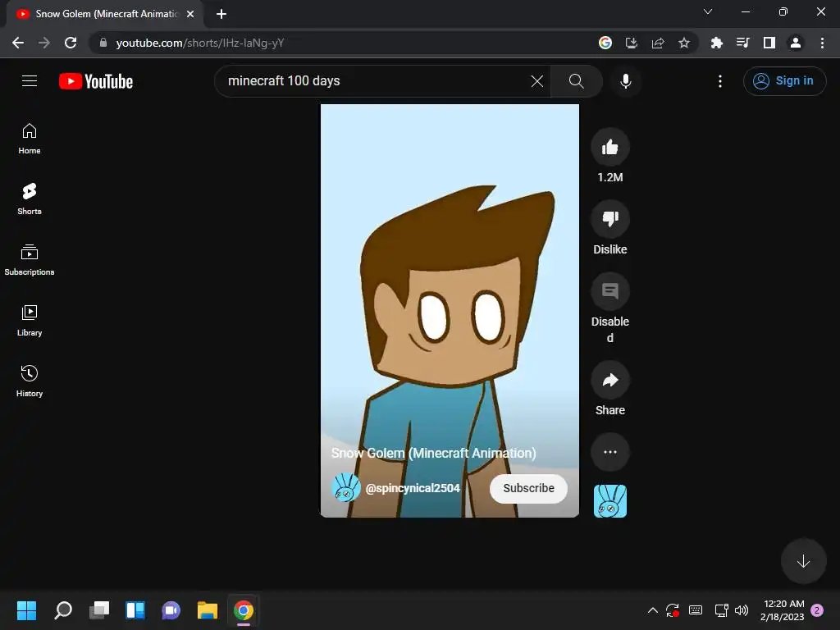This screenshot has height=630, width=840.
Task: Open Chrome profile menu
Action: coord(796,43)
